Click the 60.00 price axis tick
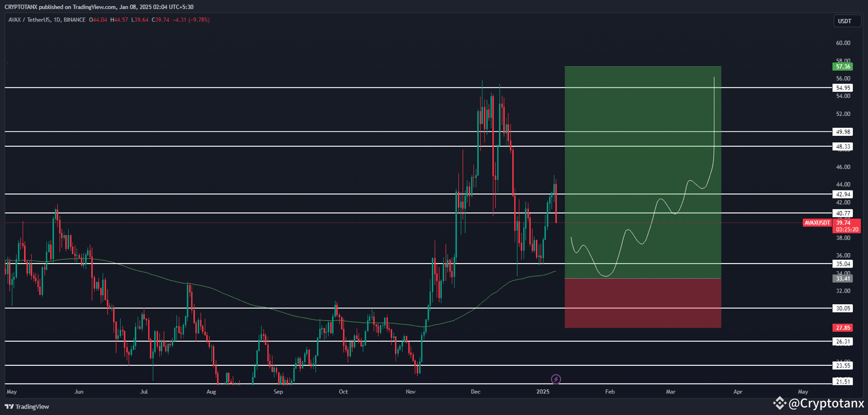 coord(843,43)
